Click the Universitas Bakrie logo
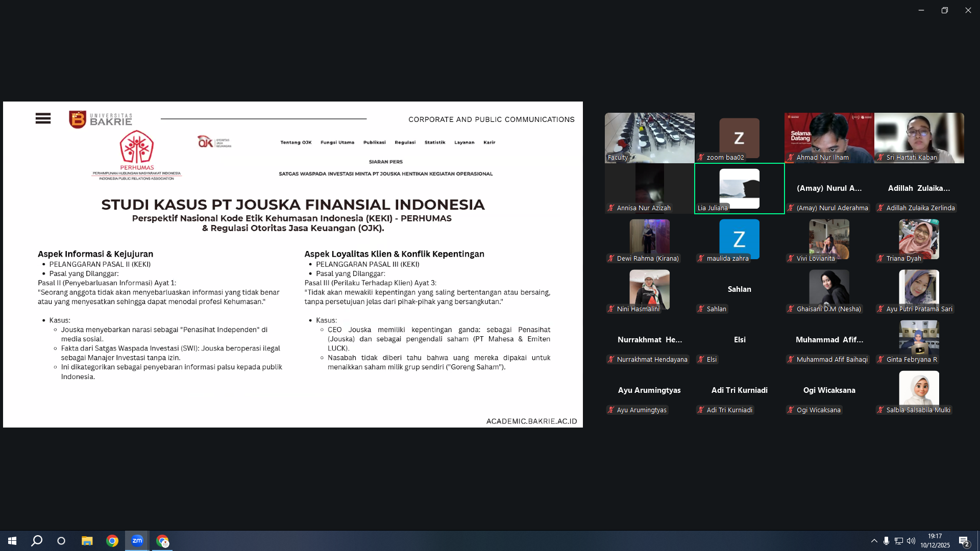Screen dimensions: 980x551 pos(101,119)
